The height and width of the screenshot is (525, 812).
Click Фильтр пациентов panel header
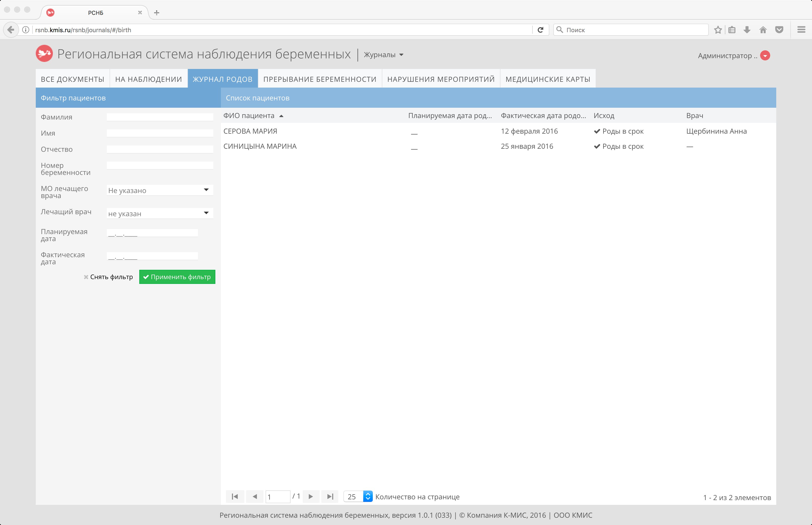(128, 98)
